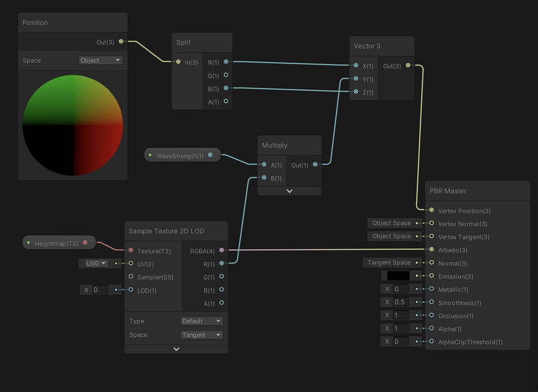Image resolution: width=538 pixels, height=392 pixels.
Task: Click the Out(1) output port on Multiply node
Action: [x=316, y=165]
